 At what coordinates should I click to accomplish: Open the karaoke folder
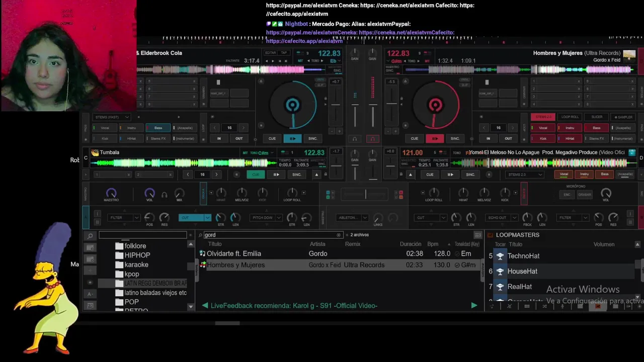tap(136, 264)
